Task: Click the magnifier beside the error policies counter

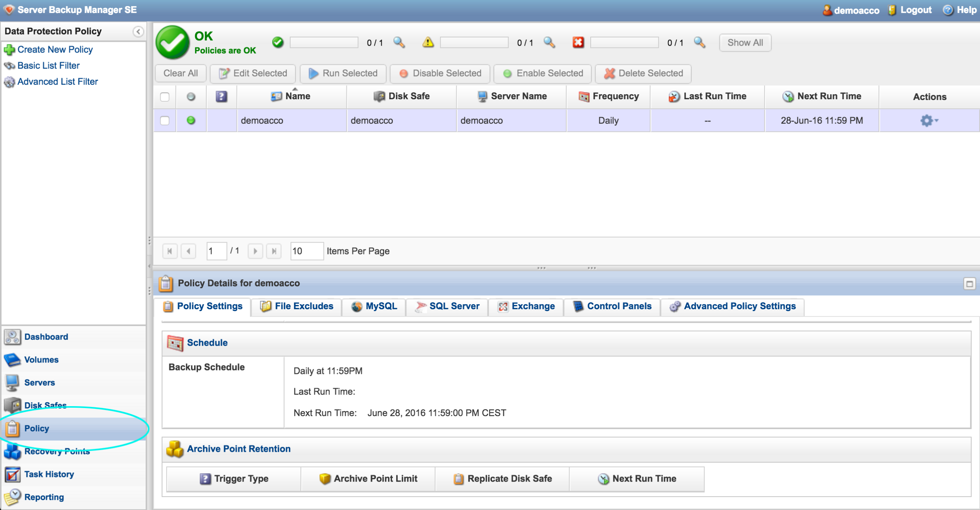Action: coord(699,42)
